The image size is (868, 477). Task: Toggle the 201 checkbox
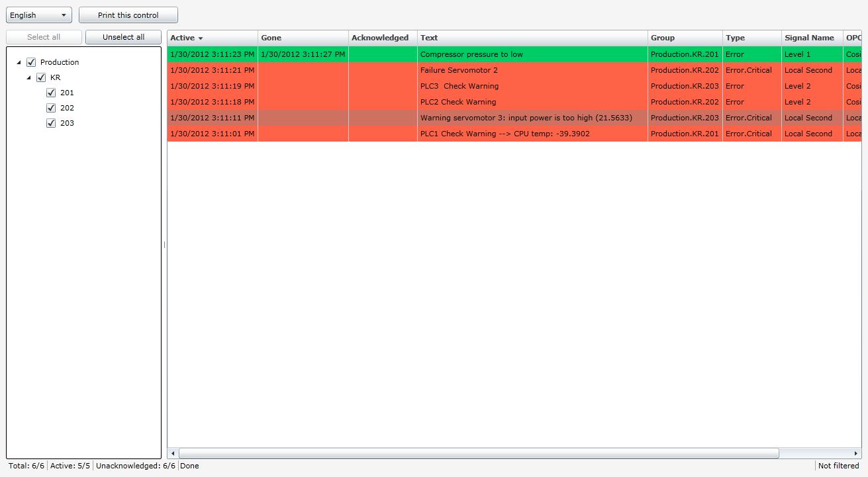[51, 93]
